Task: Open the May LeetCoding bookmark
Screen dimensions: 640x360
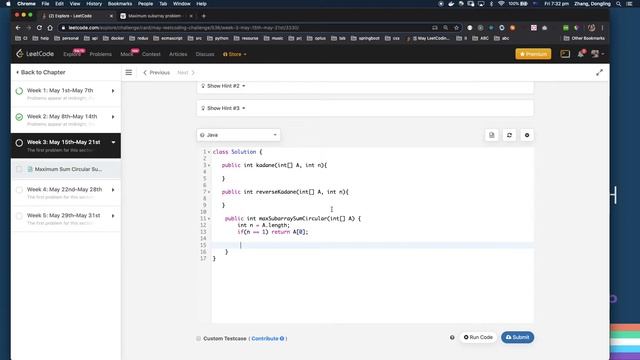Action: tap(429, 38)
